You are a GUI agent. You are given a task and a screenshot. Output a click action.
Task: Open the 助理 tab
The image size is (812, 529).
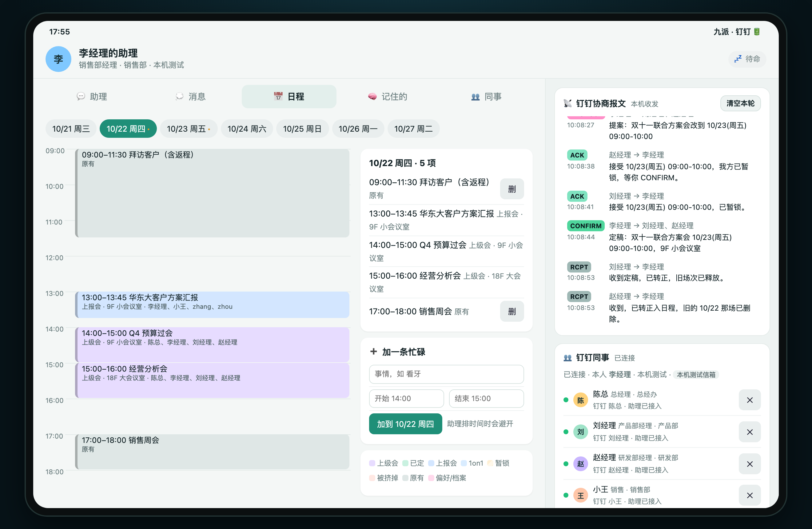tap(92, 97)
